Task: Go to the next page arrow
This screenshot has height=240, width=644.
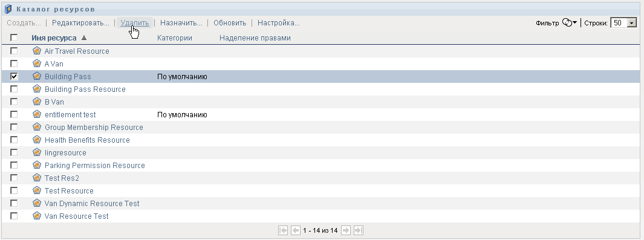Action: click(x=346, y=230)
